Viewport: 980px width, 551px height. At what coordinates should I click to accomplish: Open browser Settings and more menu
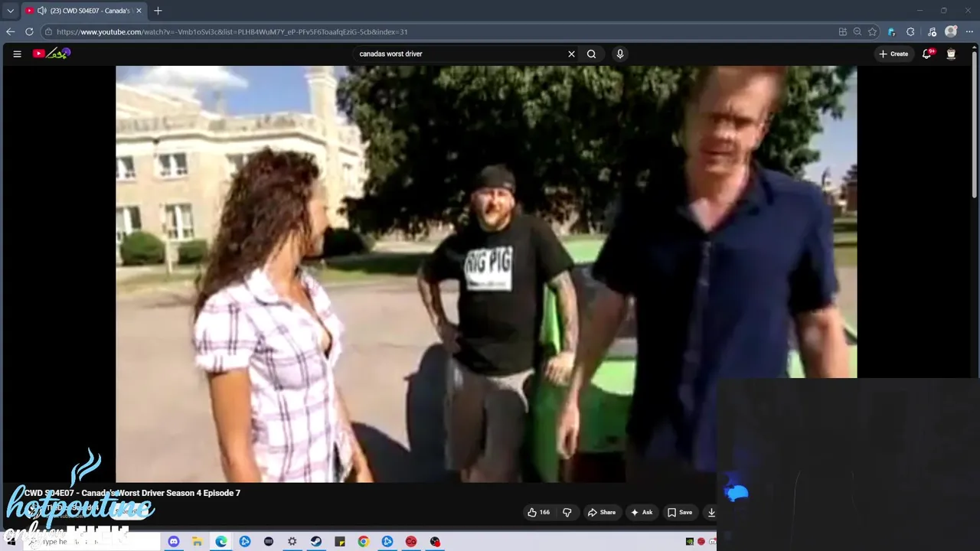[x=970, y=32]
